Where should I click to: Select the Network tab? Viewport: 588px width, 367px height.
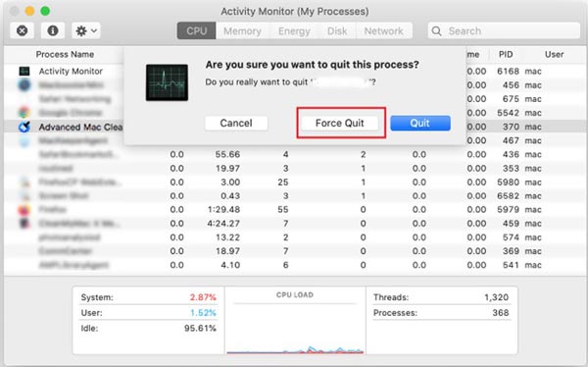(x=383, y=30)
